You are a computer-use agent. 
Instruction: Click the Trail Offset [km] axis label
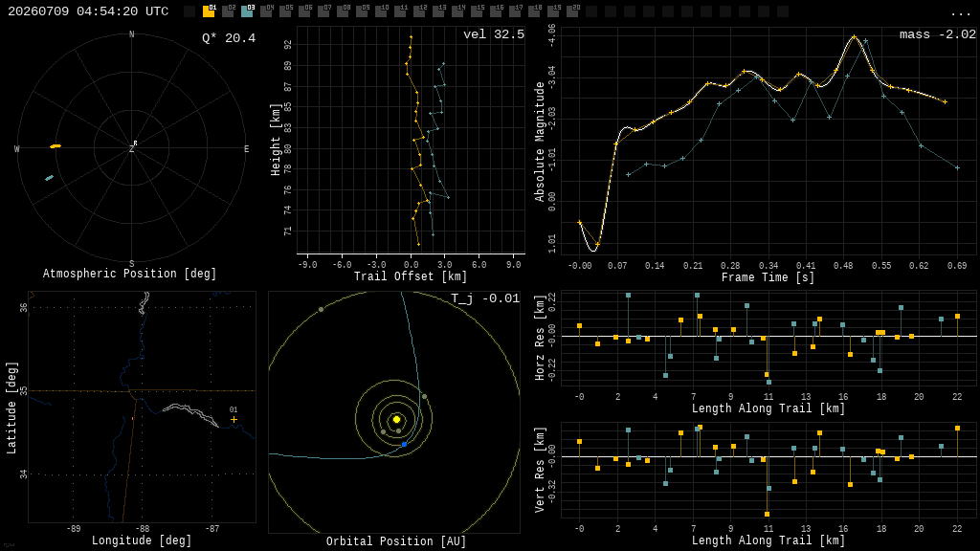pos(411,276)
